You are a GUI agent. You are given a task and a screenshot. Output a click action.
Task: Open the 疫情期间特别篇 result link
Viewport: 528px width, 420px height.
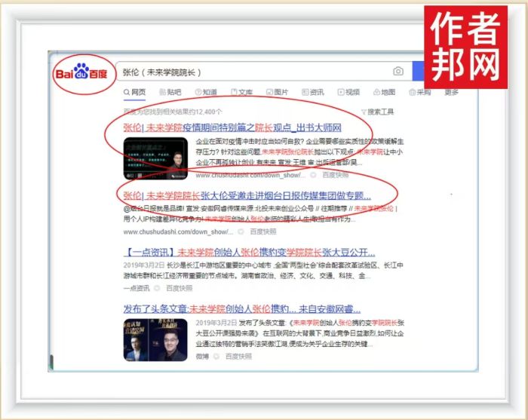click(232, 127)
